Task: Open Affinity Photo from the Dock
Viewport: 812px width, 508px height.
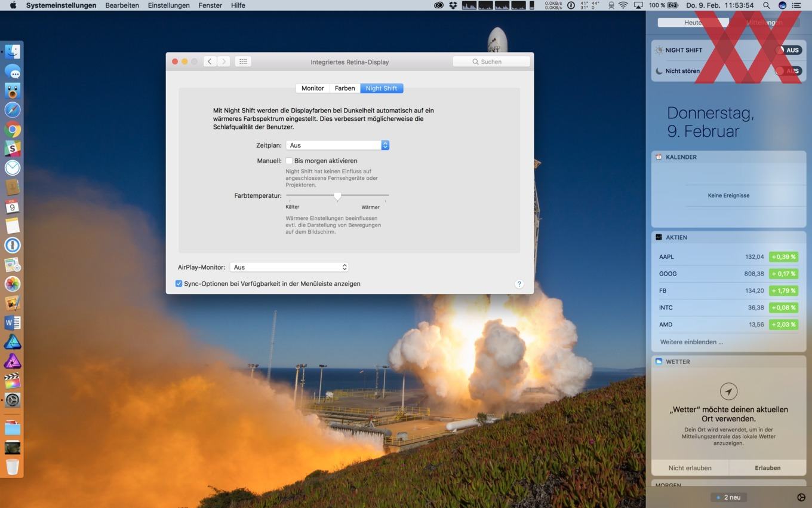Action: coord(13,361)
